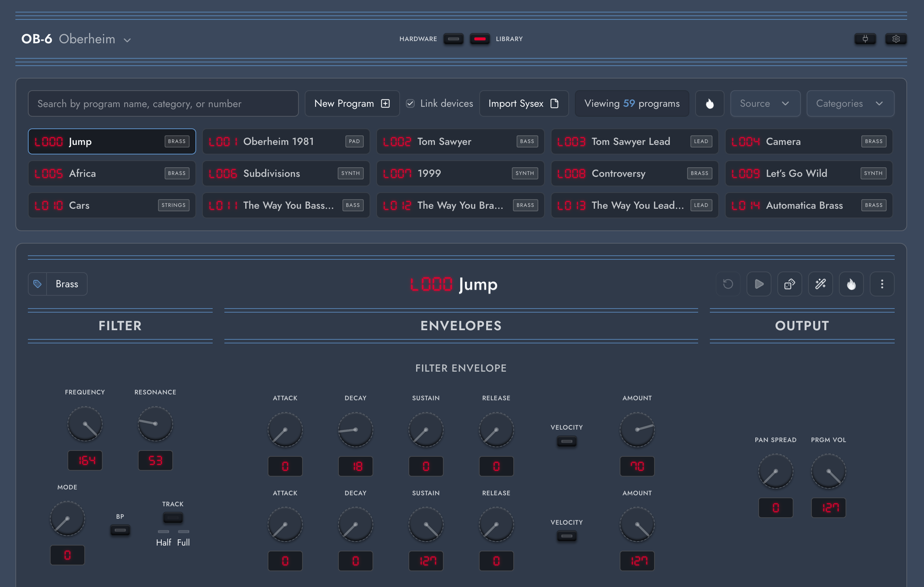Click the undo revert icon button
The height and width of the screenshot is (587, 924).
click(x=728, y=284)
